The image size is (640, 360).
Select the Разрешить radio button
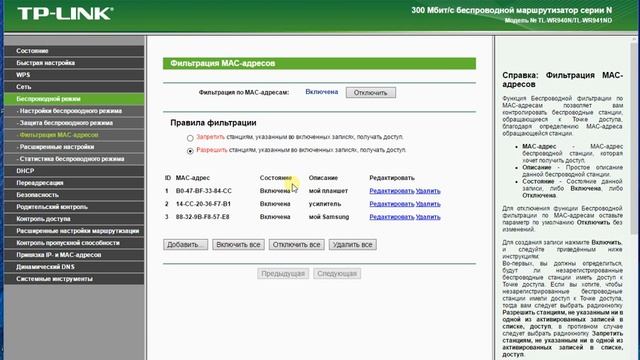[x=190, y=151]
